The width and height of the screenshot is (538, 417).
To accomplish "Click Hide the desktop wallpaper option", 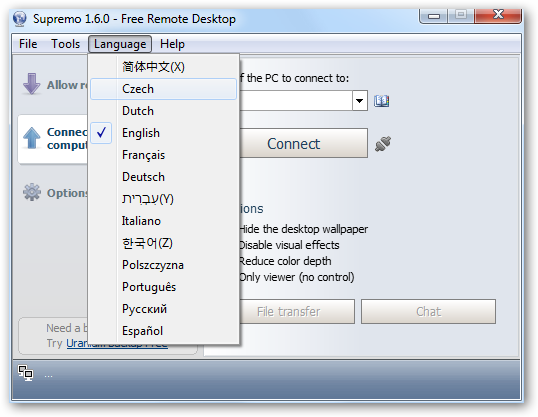I will click(303, 229).
